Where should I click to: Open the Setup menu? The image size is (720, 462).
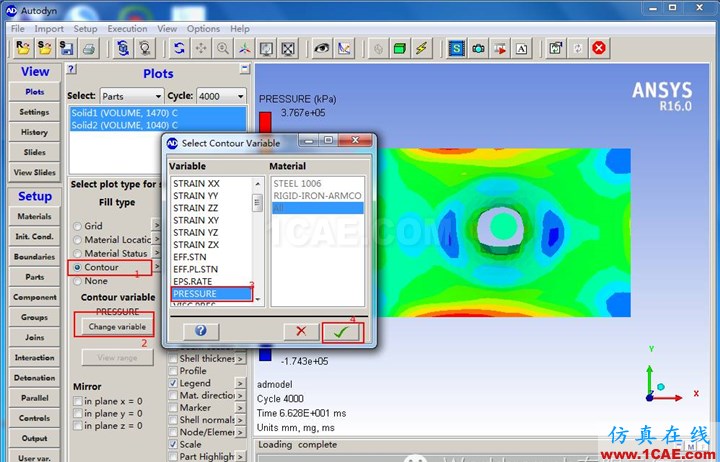[x=85, y=28]
